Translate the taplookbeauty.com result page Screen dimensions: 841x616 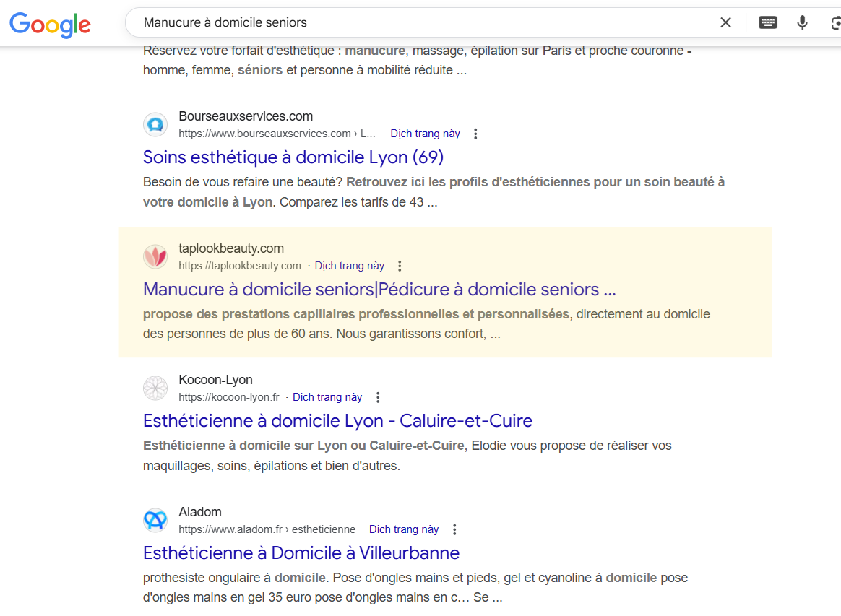(350, 266)
